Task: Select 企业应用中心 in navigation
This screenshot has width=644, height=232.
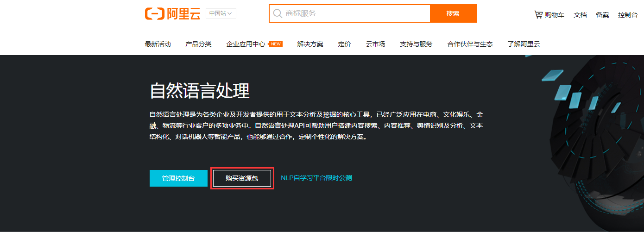Action: [x=246, y=44]
